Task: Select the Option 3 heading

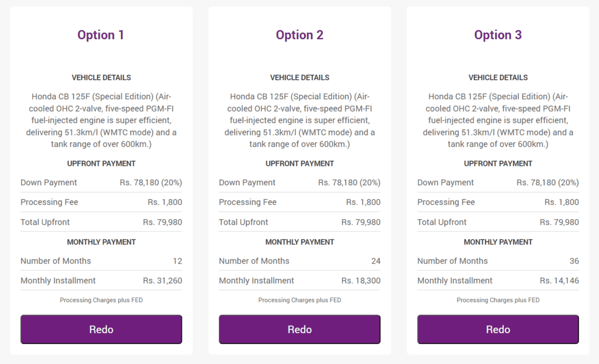Action: click(498, 35)
